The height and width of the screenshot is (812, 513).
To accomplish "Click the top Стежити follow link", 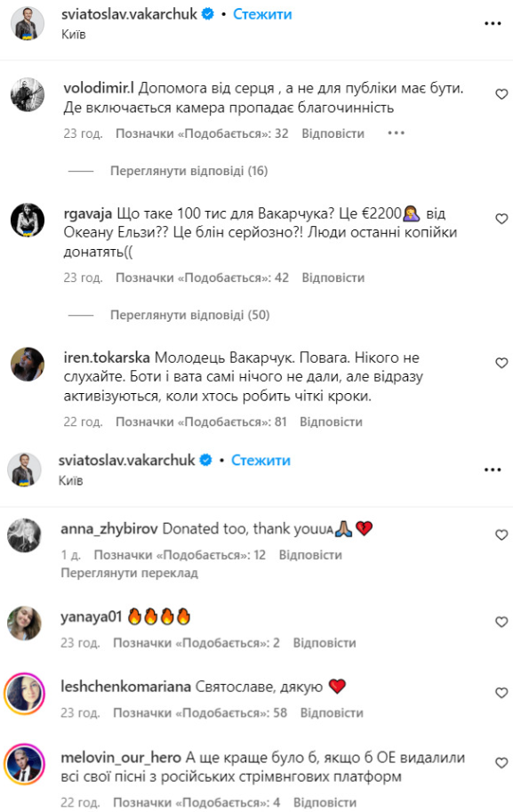I will tap(262, 14).
